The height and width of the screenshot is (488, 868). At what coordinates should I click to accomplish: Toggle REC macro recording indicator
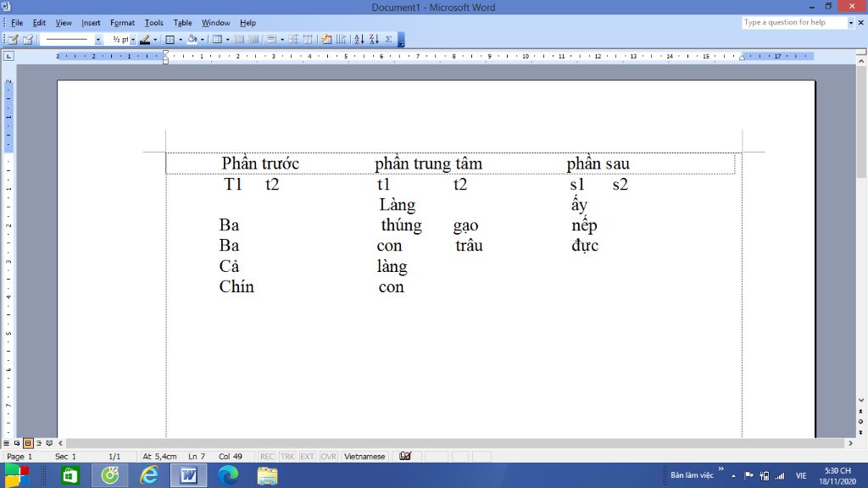click(267, 457)
